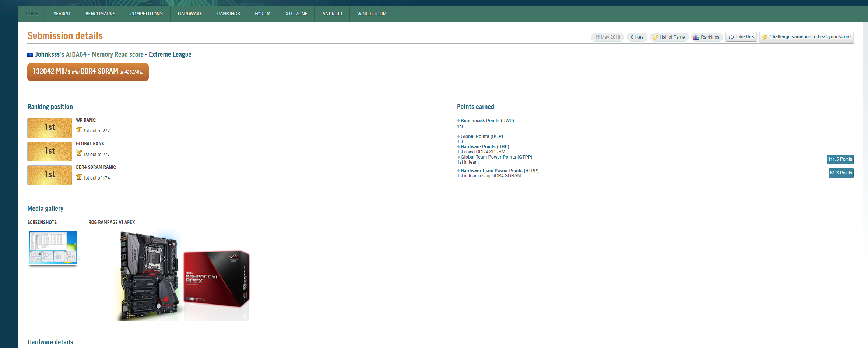The height and width of the screenshot is (348, 868).
Task: Click the 0 likes badge
Action: (x=637, y=37)
